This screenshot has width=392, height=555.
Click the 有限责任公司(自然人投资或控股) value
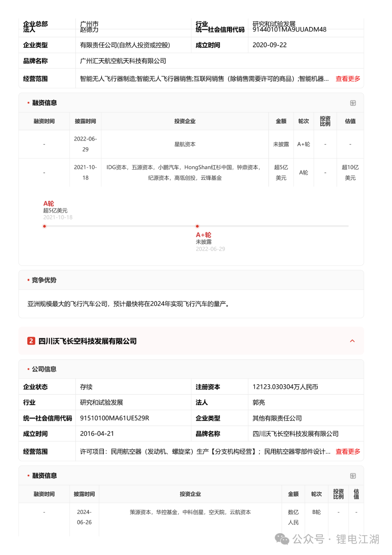click(125, 45)
